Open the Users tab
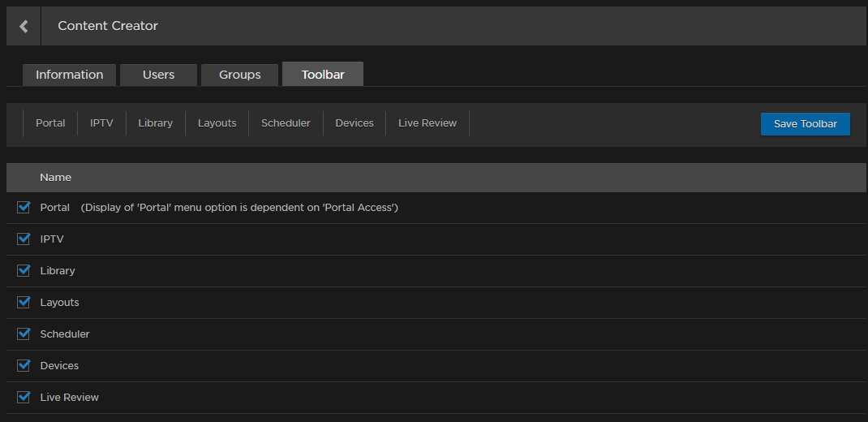This screenshot has height=422, width=868. [158, 75]
